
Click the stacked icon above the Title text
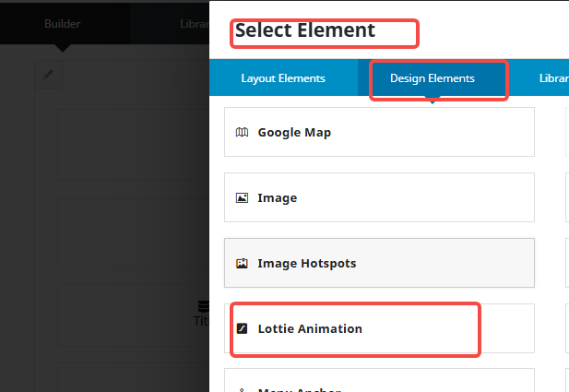pos(203,306)
